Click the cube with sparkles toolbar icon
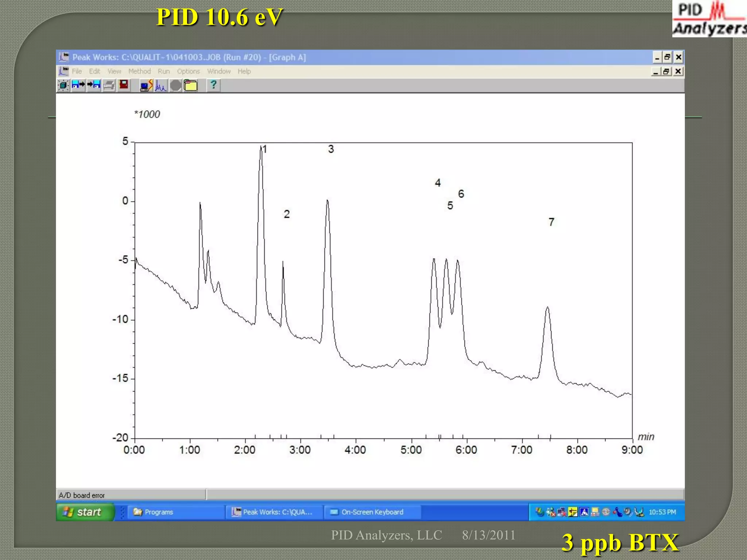 63,85
